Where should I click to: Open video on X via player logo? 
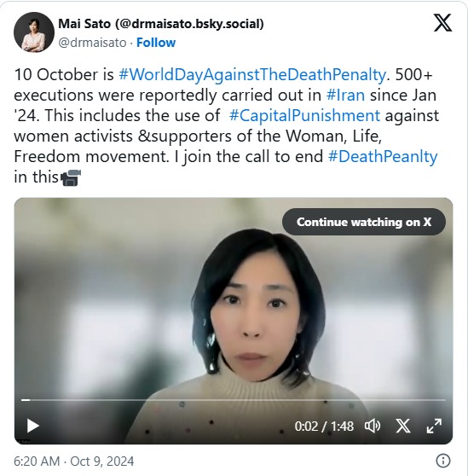[403, 426]
